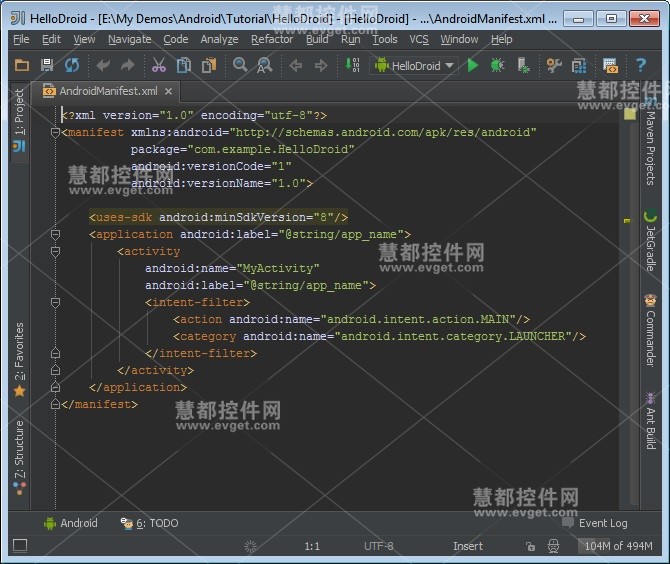
Task: Open the Analyze menu
Action: pos(219,39)
